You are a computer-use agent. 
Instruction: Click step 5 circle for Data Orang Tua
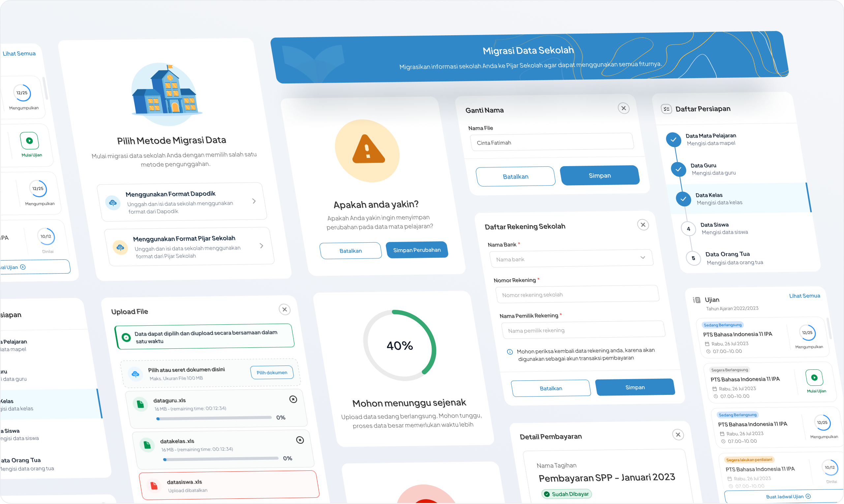(693, 258)
